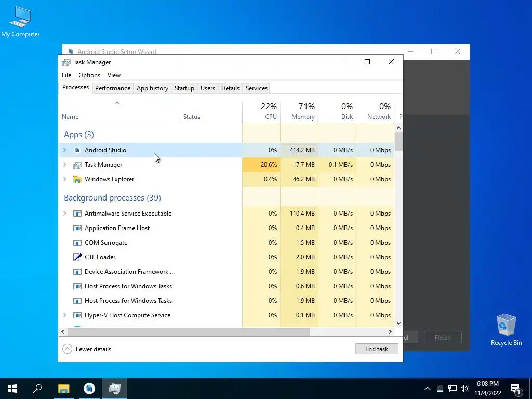Click the CTF Loader pen icon
The width and height of the screenshot is (532, 399).
point(77,257)
